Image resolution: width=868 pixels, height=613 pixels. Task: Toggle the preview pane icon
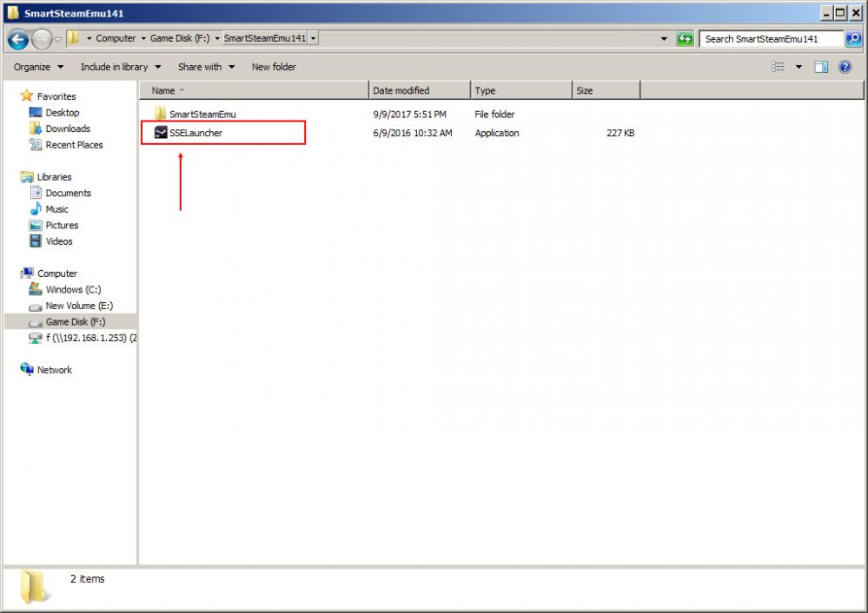tap(821, 67)
